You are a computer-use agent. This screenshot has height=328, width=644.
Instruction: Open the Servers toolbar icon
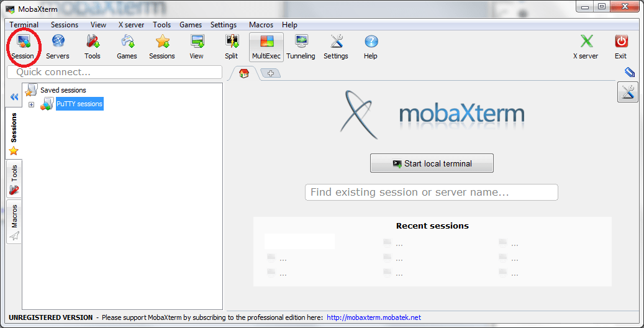(x=58, y=47)
